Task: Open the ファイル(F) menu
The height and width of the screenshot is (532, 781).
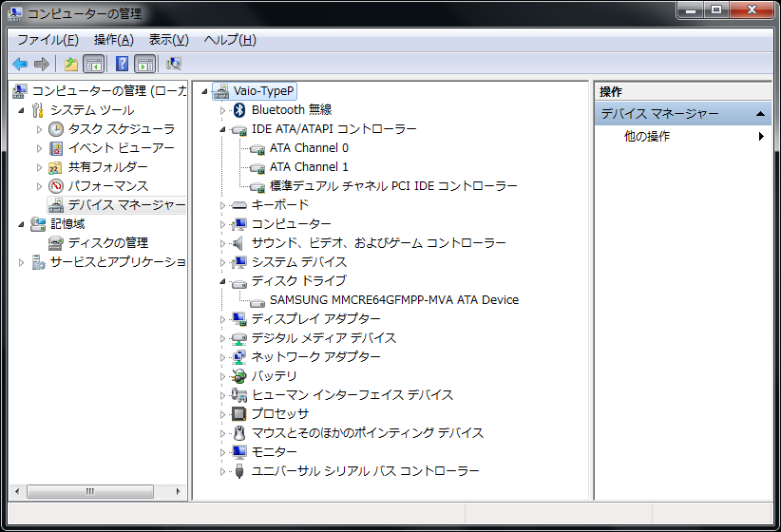Action: (x=48, y=40)
